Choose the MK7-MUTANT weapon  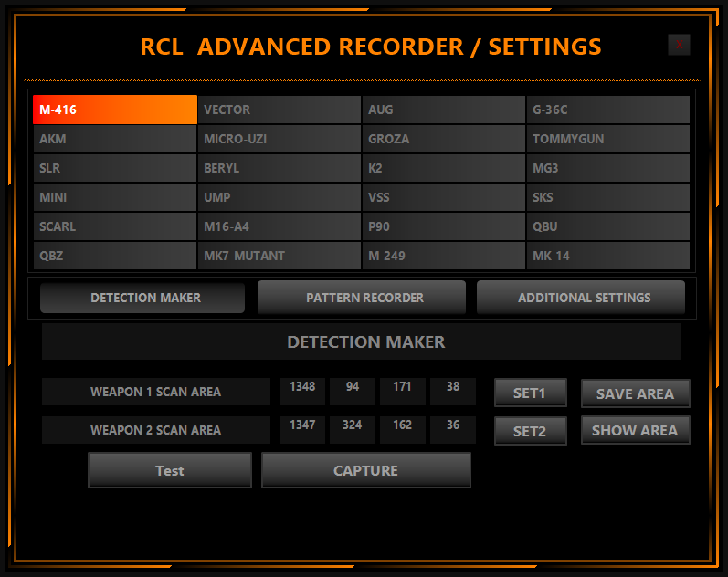tap(280, 256)
